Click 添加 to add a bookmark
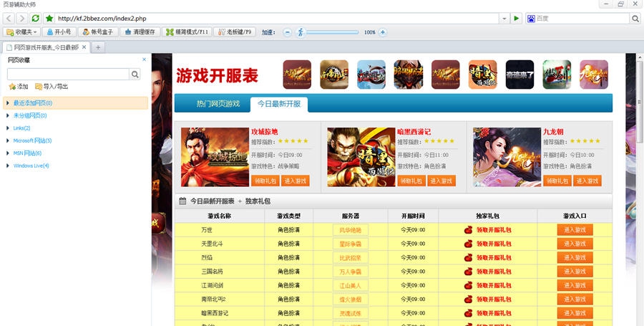The height and width of the screenshot is (326, 644). (19, 86)
